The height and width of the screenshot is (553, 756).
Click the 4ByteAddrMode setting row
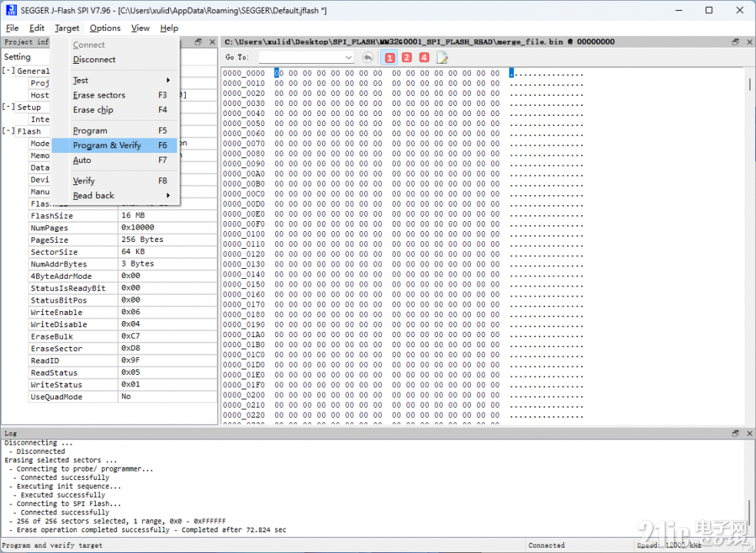tap(122, 276)
